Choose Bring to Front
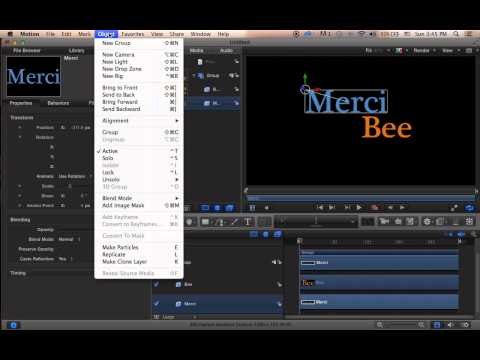 [139, 88]
